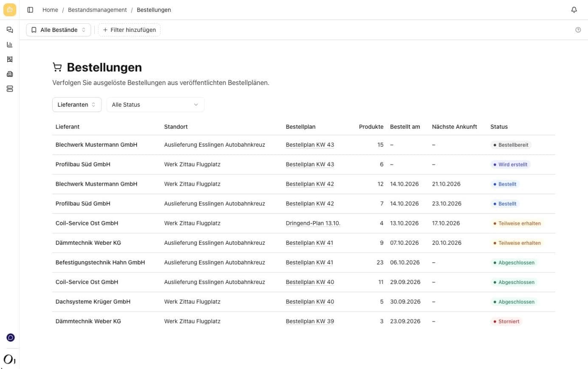Click the Produkte column header
Viewport: 588px width, 369px height.
pyautogui.click(x=371, y=127)
